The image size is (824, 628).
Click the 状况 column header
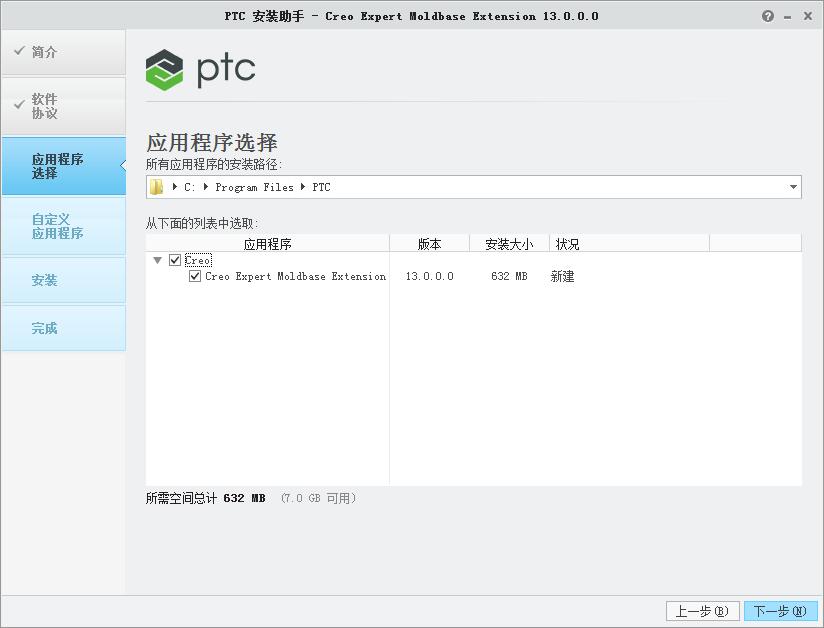pyautogui.click(x=630, y=244)
